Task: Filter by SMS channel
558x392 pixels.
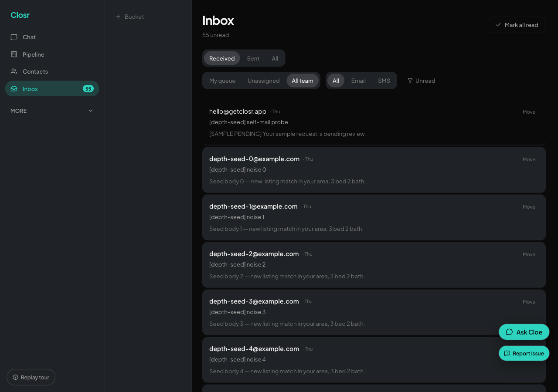Action: [384, 81]
